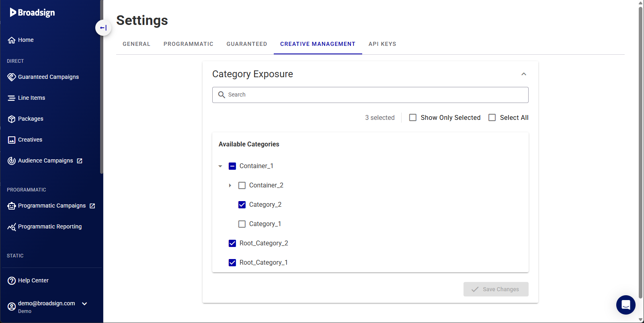The height and width of the screenshot is (323, 644).
Task: Open the demo@broadsign.com account dropdown
Action: (x=84, y=304)
